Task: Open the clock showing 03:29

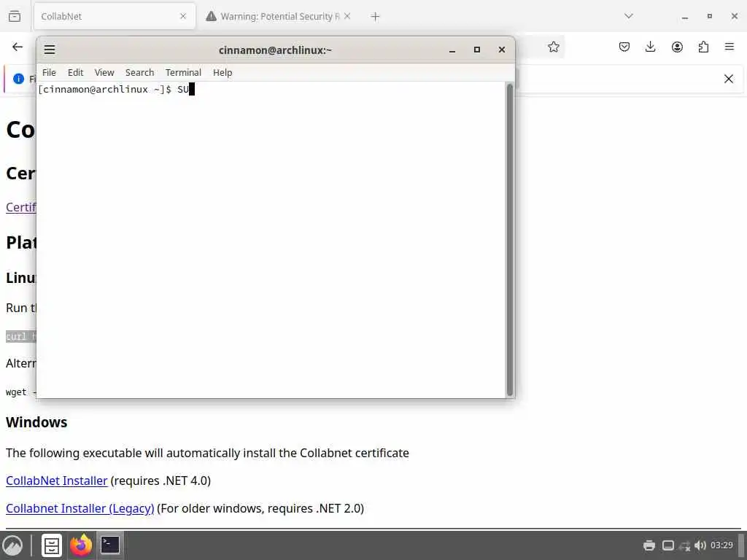Action: pyautogui.click(x=721, y=545)
